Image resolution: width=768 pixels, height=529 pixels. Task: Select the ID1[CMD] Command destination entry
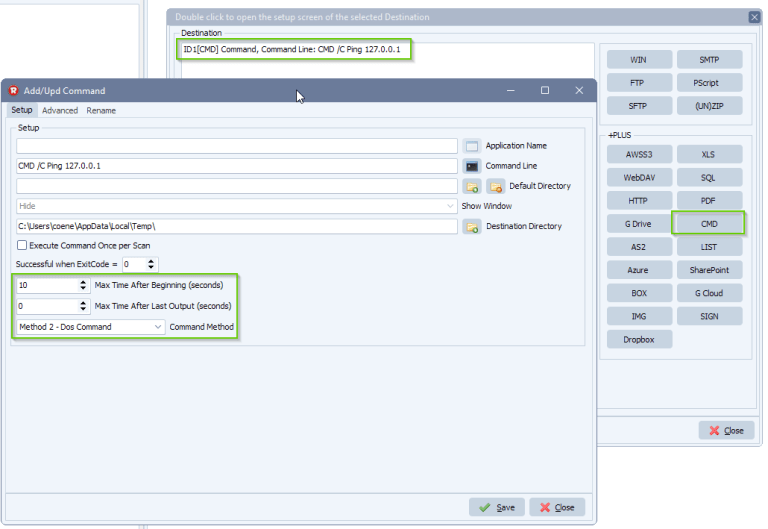tap(292, 49)
